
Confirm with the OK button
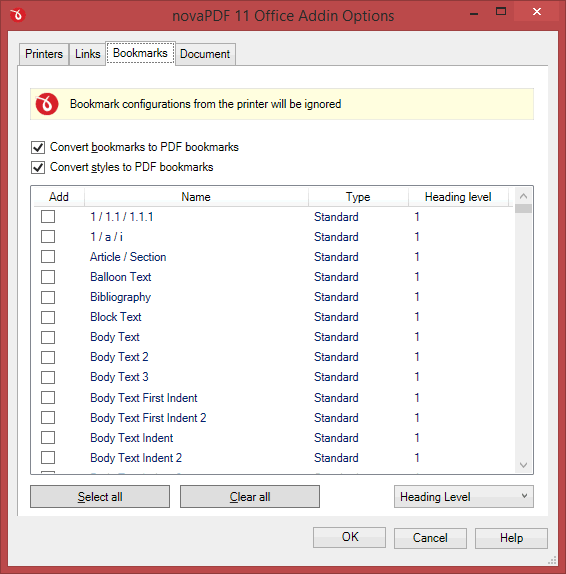tap(350, 537)
